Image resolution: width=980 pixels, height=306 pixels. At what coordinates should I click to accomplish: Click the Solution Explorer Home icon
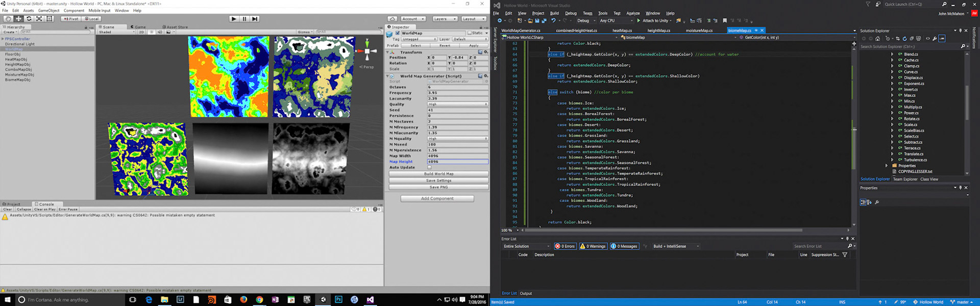(877, 39)
